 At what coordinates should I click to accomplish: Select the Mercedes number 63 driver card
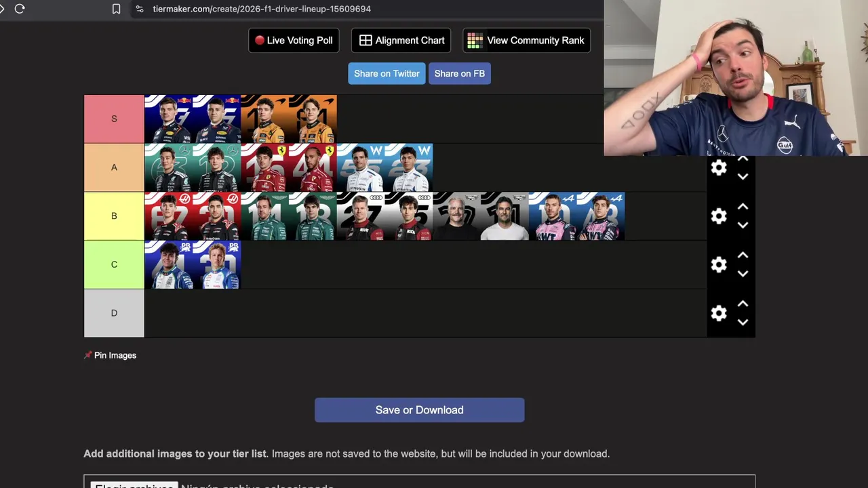(x=168, y=168)
